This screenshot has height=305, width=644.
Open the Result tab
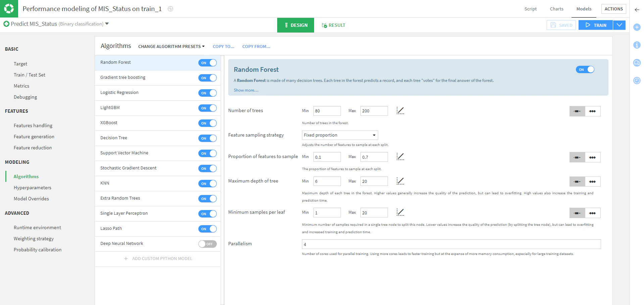click(x=333, y=25)
